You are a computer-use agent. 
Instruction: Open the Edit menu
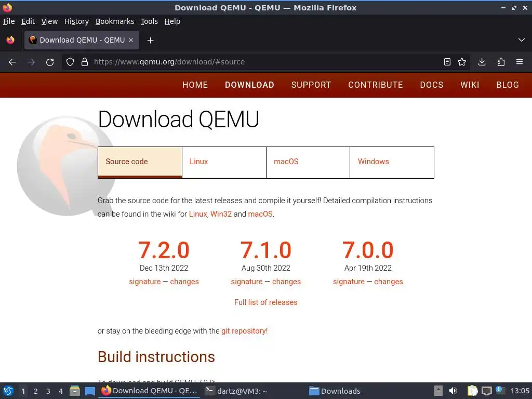click(x=28, y=21)
